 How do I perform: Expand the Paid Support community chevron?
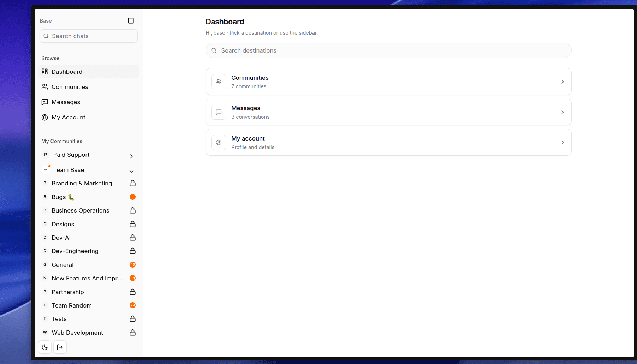132,156
